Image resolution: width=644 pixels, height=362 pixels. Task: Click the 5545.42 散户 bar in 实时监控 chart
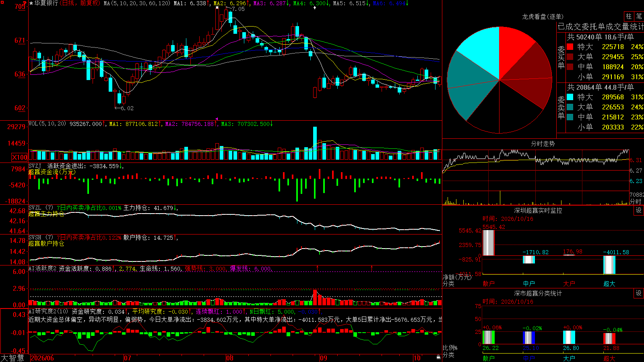(x=488, y=243)
